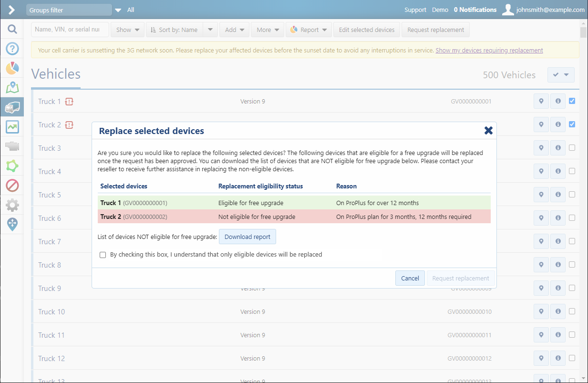This screenshot has height=383, width=588.
Task: Check the eligible devices acknowledgement checkbox
Action: pyautogui.click(x=103, y=255)
